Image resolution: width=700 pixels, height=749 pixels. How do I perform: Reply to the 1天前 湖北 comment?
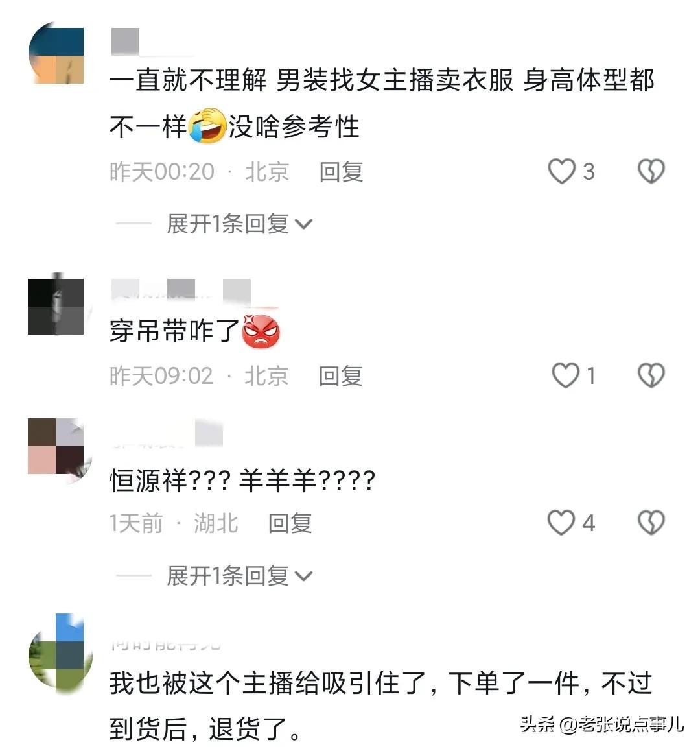[290, 523]
